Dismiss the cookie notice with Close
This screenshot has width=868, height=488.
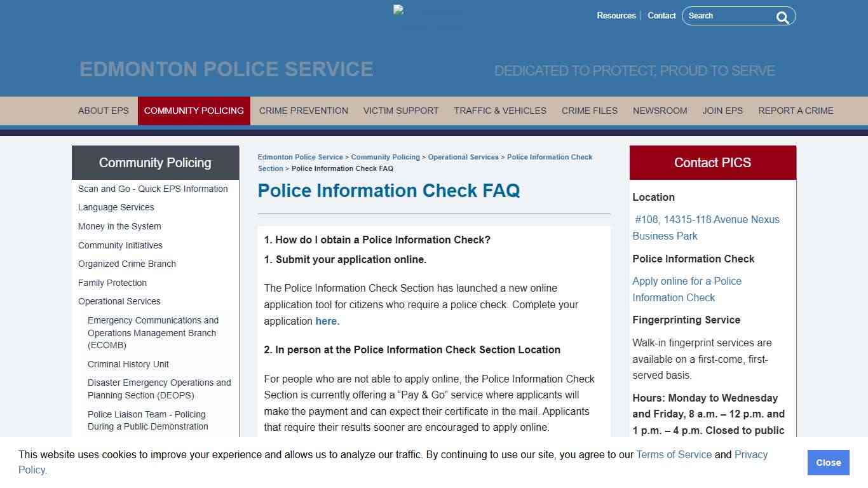point(828,463)
